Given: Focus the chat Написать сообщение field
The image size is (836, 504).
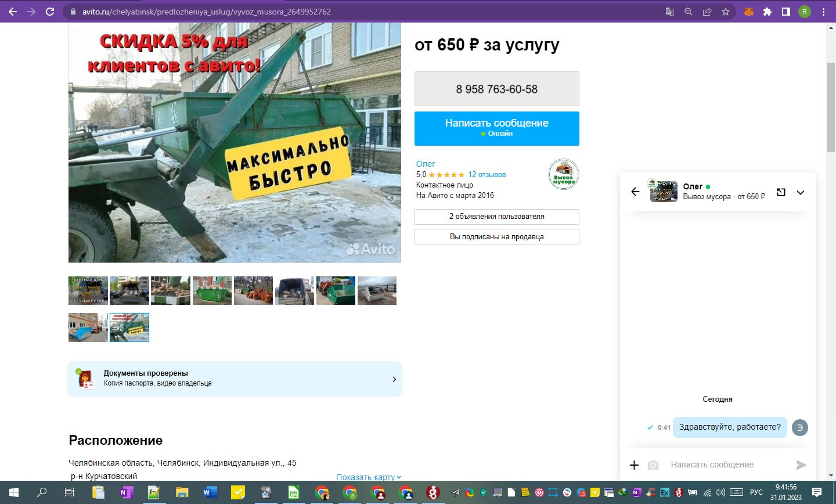Looking at the screenshot, I should [x=729, y=465].
